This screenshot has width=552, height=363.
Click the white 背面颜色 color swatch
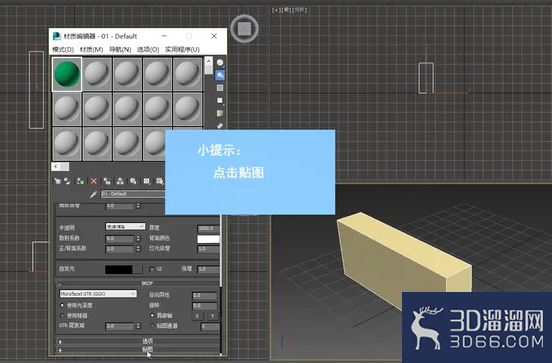(x=208, y=239)
